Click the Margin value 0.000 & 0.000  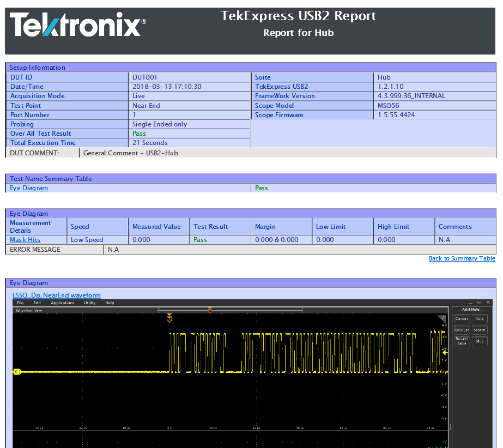276,240
